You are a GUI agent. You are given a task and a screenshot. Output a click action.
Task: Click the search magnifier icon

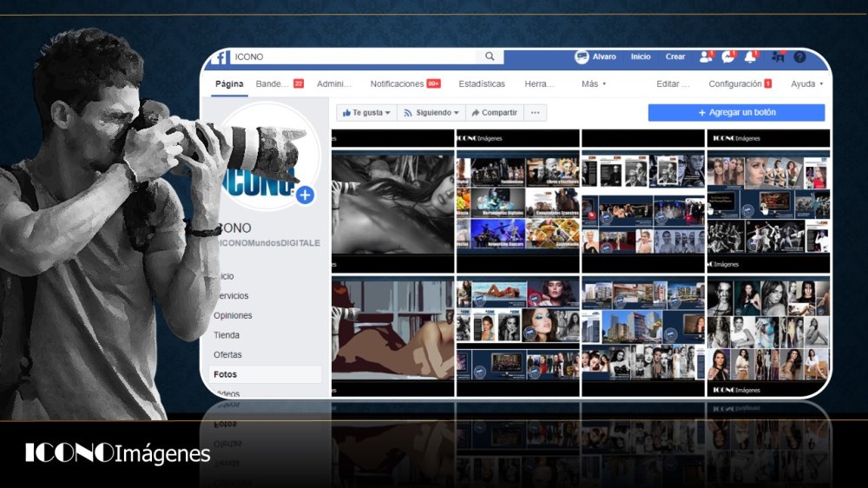pos(490,56)
